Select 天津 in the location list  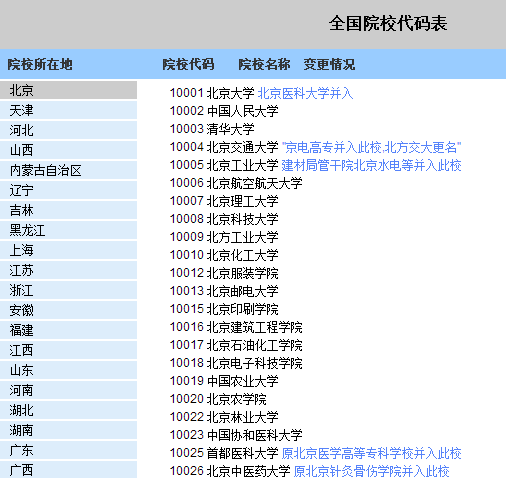click(x=68, y=110)
